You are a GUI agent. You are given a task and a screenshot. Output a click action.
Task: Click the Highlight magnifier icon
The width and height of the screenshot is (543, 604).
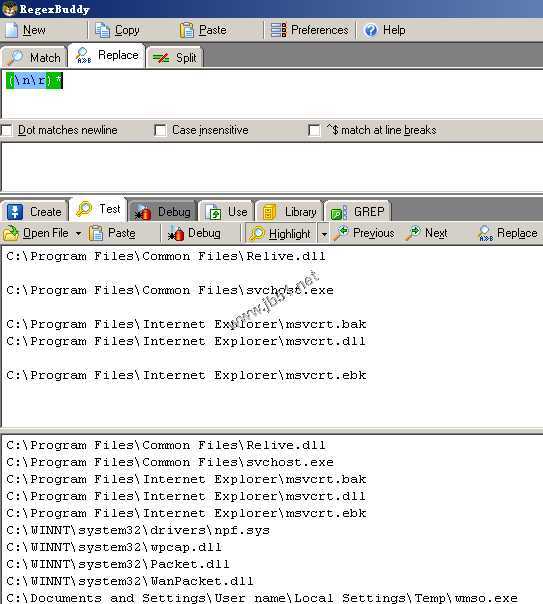click(257, 233)
